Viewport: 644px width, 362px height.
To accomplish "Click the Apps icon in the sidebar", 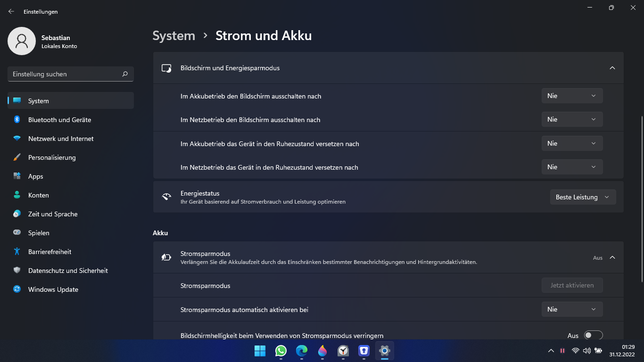I will coord(17,176).
